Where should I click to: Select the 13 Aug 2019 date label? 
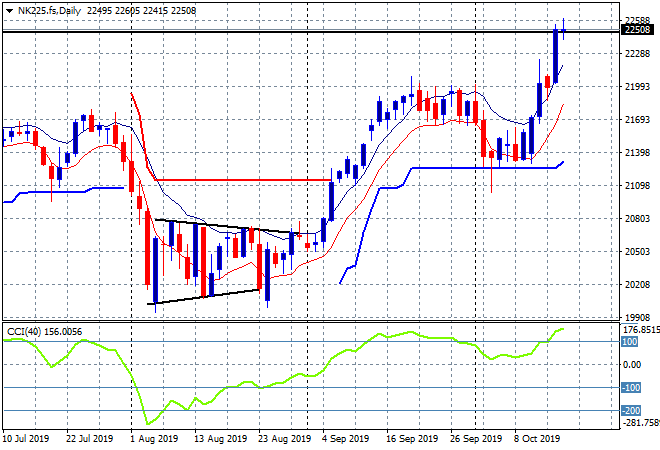pyautogui.click(x=221, y=439)
